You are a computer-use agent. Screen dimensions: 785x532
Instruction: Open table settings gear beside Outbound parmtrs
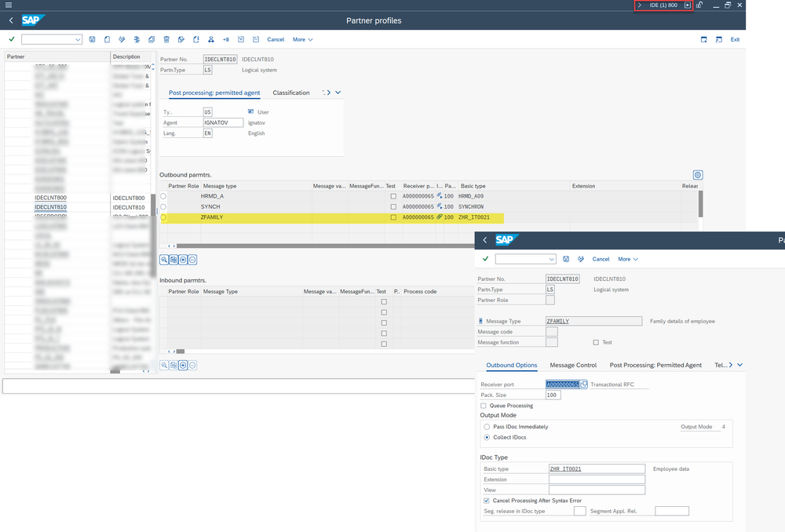coord(697,175)
